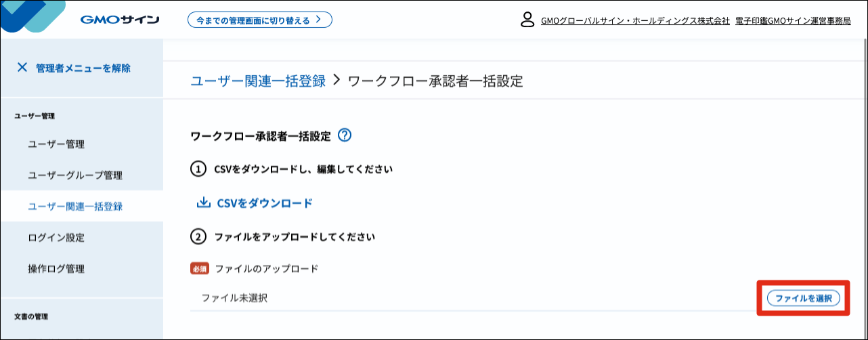Switch to previous admin screen button

coord(259,20)
